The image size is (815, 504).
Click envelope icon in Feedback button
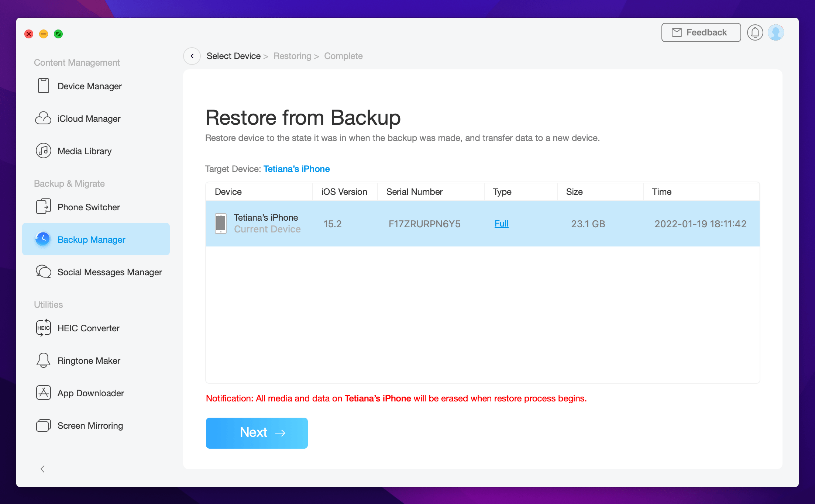click(x=677, y=32)
